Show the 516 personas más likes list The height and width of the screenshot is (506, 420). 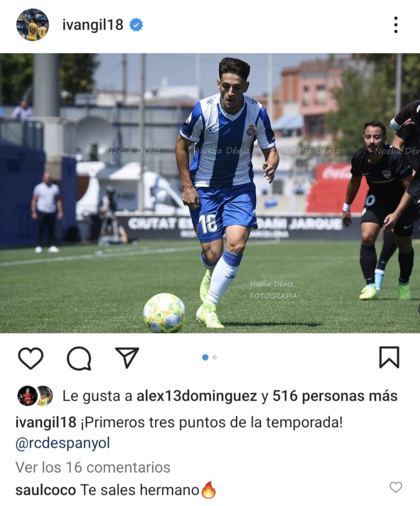(x=335, y=396)
